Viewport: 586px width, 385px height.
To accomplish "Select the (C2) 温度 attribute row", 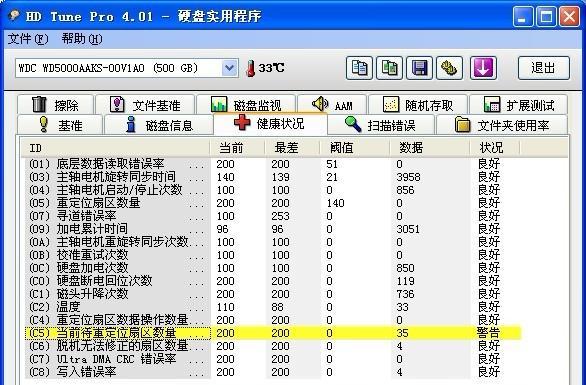I will pyautogui.click(x=273, y=307).
